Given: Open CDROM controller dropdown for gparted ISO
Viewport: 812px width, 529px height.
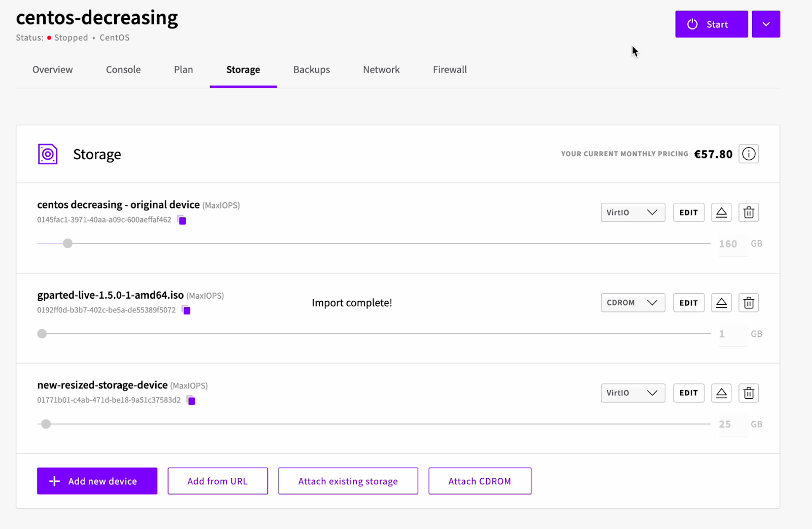Looking at the screenshot, I should coord(633,303).
